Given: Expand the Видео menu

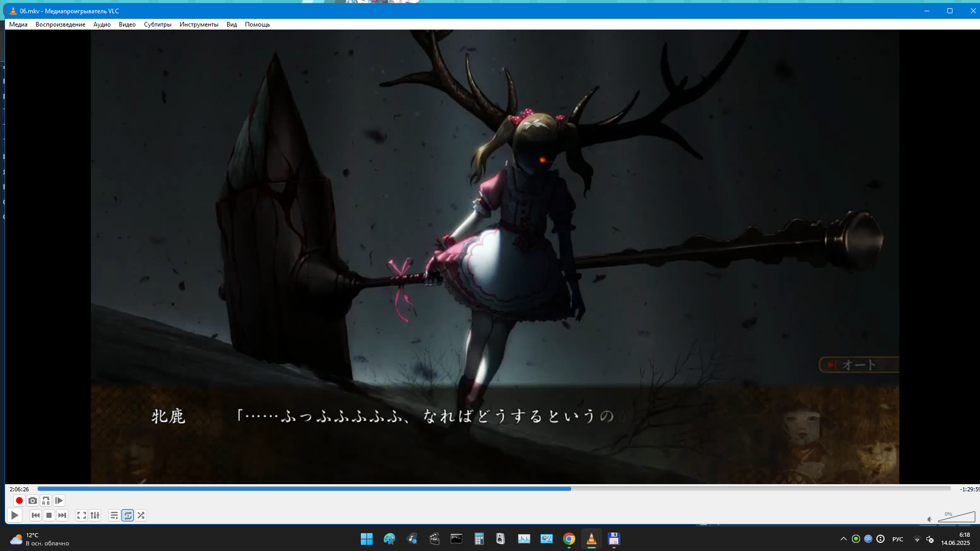Looking at the screenshot, I should coord(127,24).
